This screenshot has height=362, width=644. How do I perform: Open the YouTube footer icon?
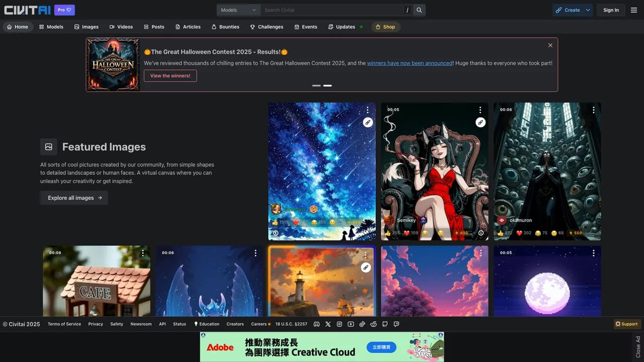(351, 324)
